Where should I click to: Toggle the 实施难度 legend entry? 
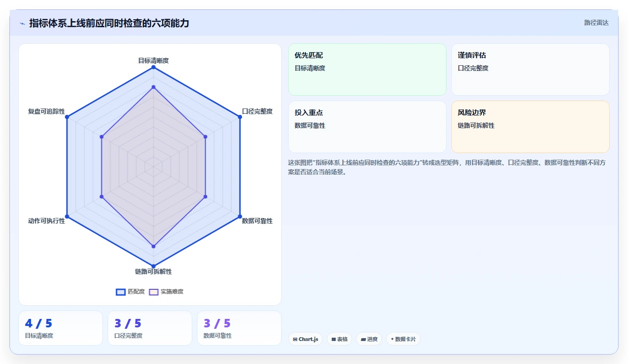tap(166, 292)
